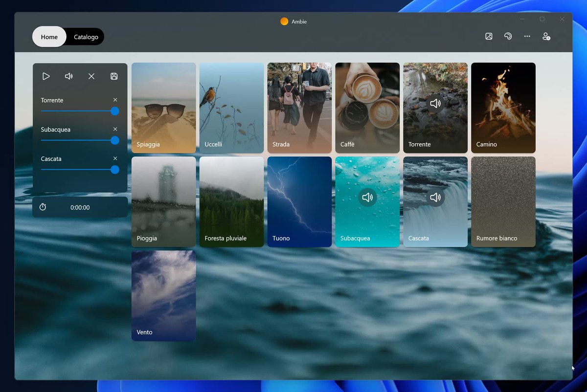This screenshot has width=587, height=392.
Task: Save the current sound mix
Action: point(114,76)
